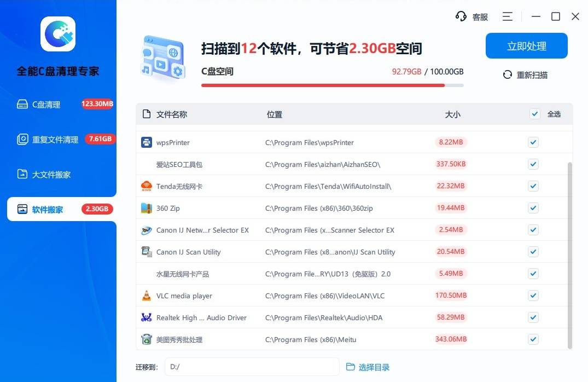The width and height of the screenshot is (588, 382).
Task: Click the VLC media player cone icon
Action: click(x=146, y=296)
